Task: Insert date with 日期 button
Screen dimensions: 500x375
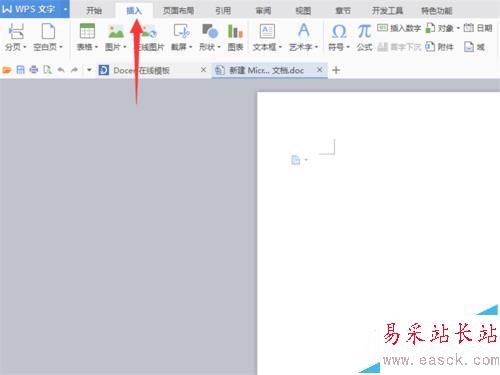Action: pyautogui.click(x=478, y=28)
